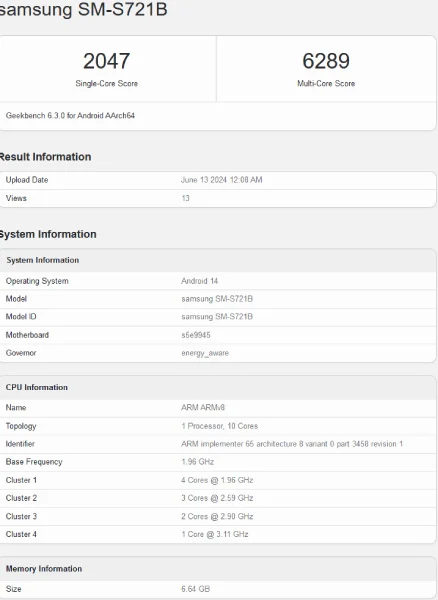Select the 1 Processor, 10 Cores value

pyautogui.click(x=220, y=426)
